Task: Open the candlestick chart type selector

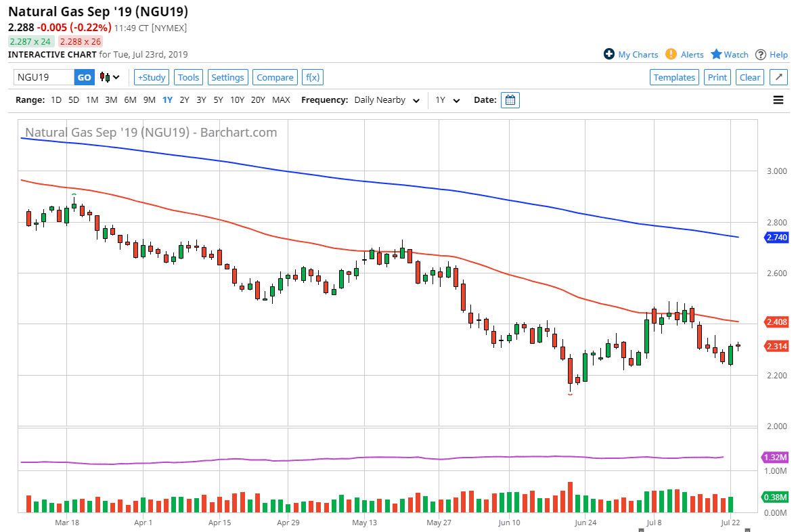Action: 110,77
